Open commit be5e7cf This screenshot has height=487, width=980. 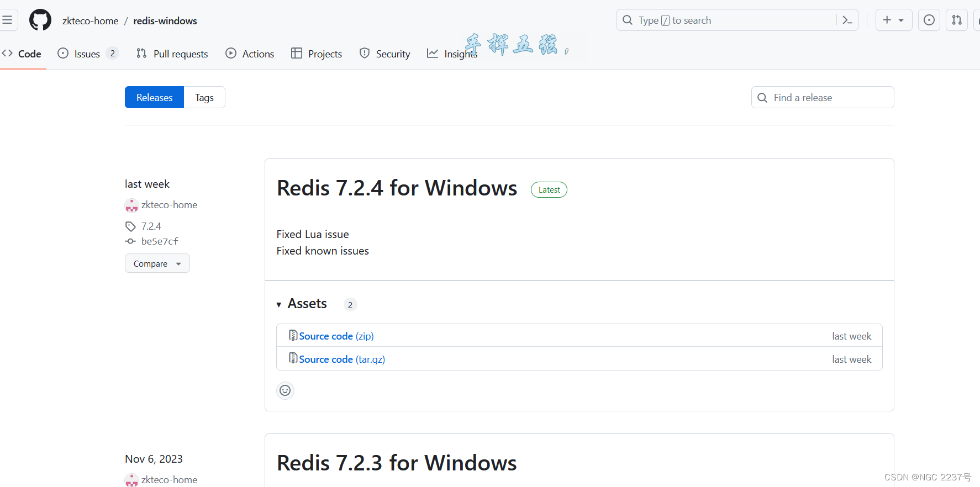160,241
